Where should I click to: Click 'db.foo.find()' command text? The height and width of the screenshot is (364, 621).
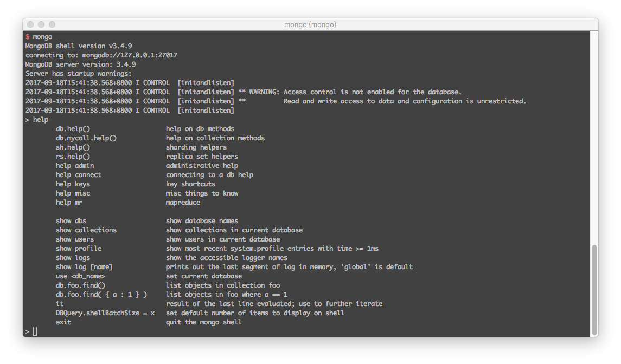(x=80, y=285)
